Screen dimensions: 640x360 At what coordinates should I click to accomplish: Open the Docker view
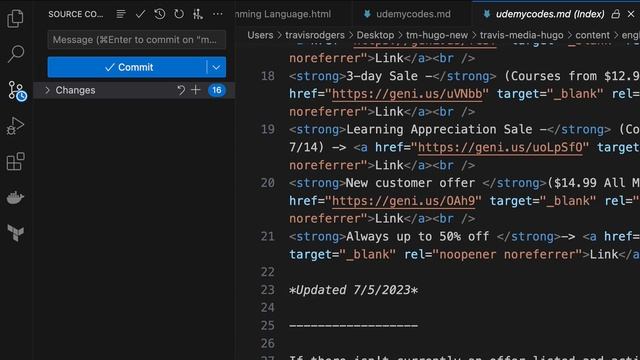tap(16, 198)
